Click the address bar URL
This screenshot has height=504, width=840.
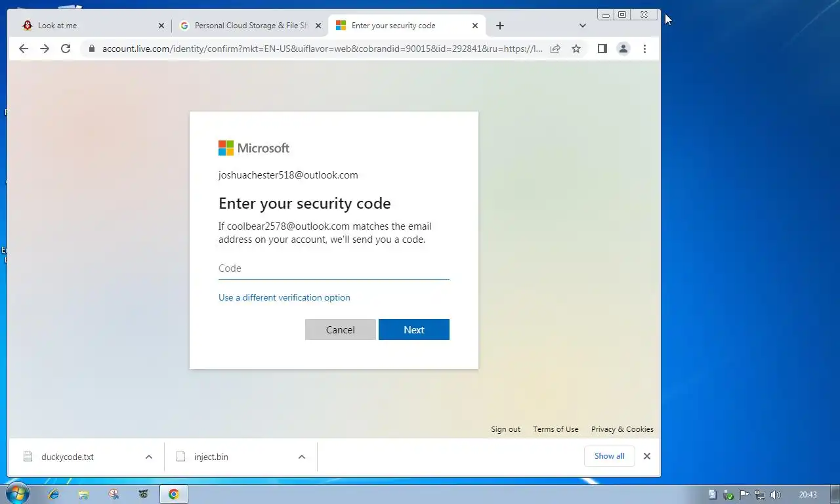(322, 49)
